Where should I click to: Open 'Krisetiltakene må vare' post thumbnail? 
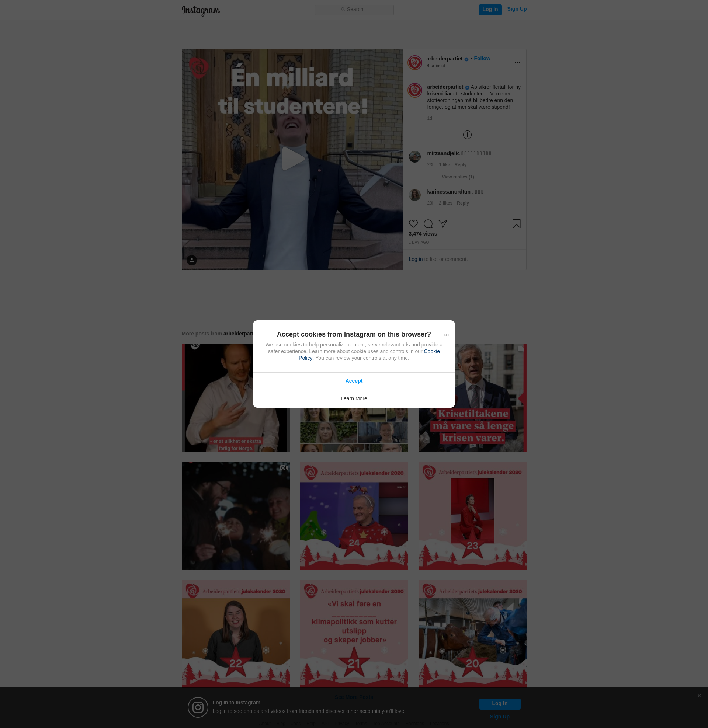click(472, 398)
